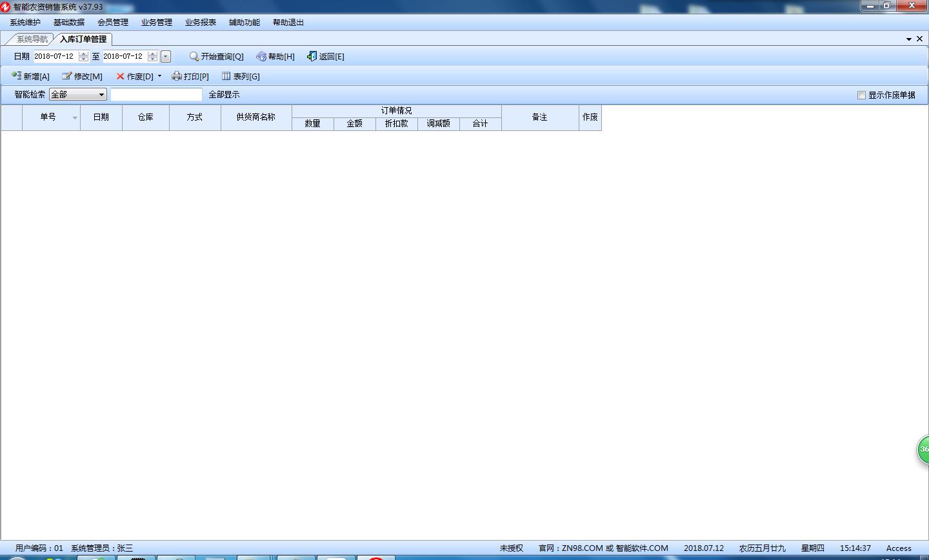Viewport: 929px width, 560px height.
Task: Decrease the start date with down arrow
Action: [83, 59]
